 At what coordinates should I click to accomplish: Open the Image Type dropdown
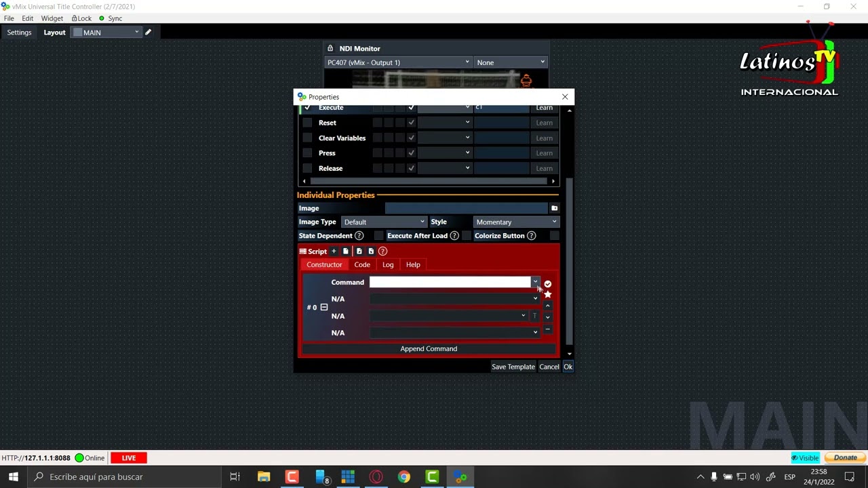click(x=384, y=222)
